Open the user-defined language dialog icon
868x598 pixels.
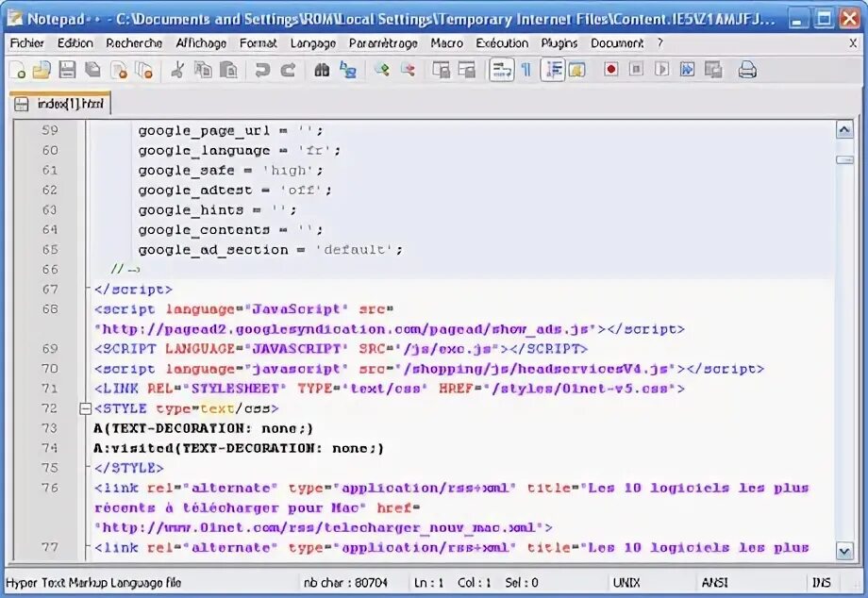coord(576,70)
